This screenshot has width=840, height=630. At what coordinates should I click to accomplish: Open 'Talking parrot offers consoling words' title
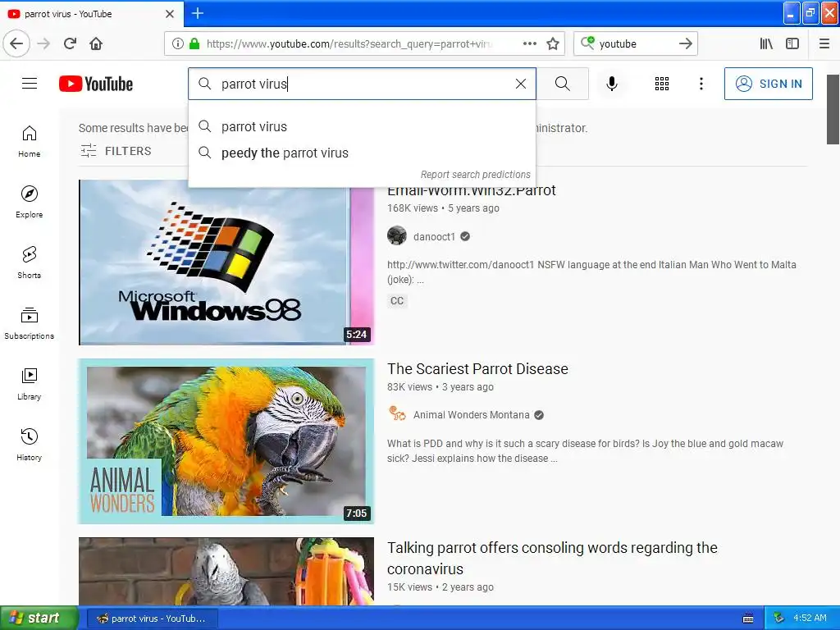click(x=552, y=558)
